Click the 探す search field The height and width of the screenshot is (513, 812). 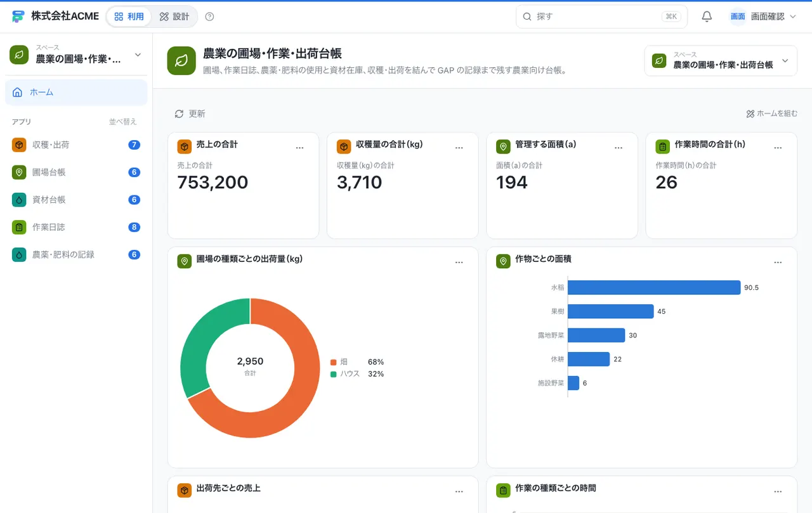tap(601, 16)
